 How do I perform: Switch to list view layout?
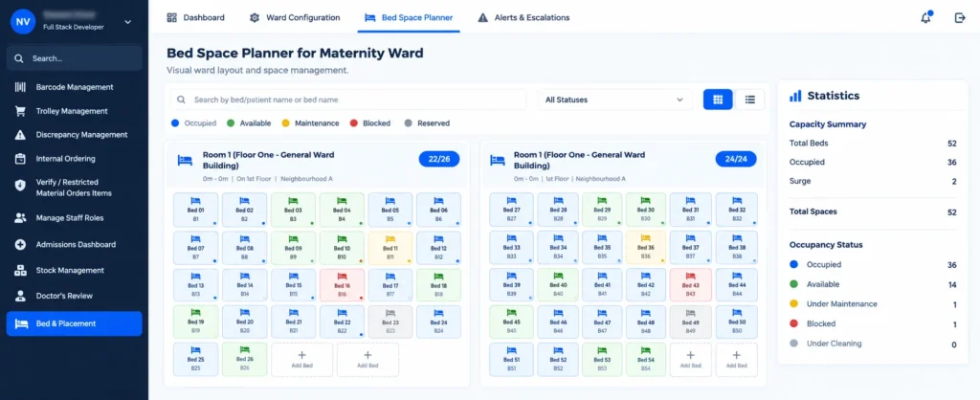pos(750,100)
